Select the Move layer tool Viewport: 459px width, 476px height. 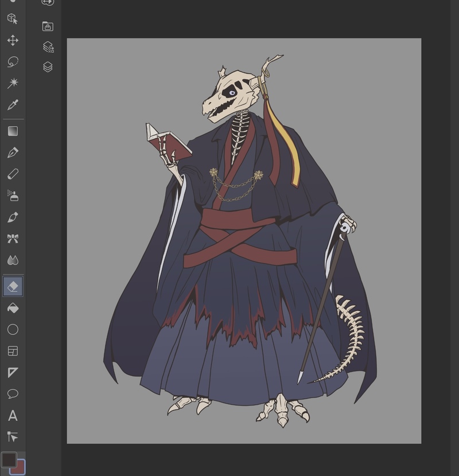(13, 40)
